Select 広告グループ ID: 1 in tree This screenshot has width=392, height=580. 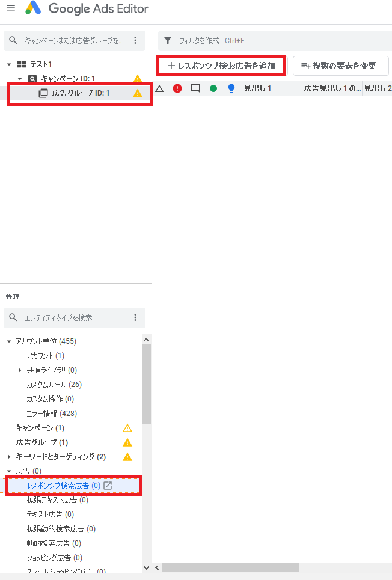pyautogui.click(x=79, y=93)
